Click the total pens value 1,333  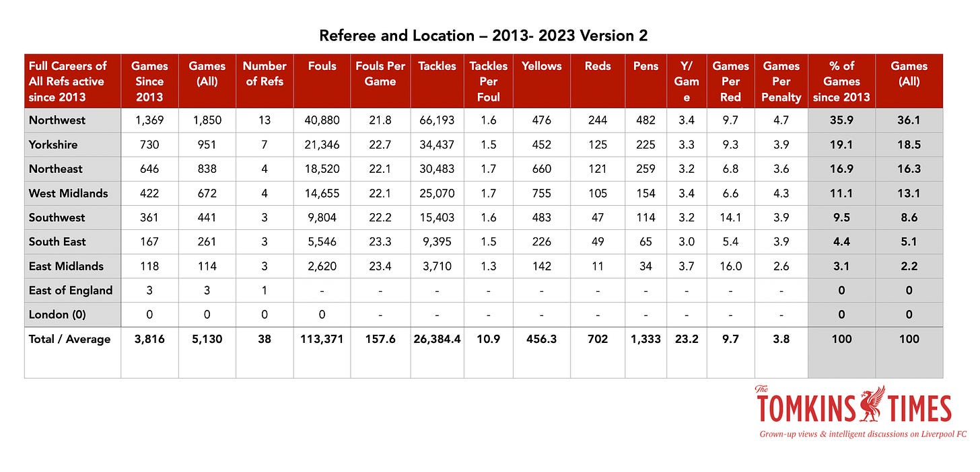(x=645, y=339)
